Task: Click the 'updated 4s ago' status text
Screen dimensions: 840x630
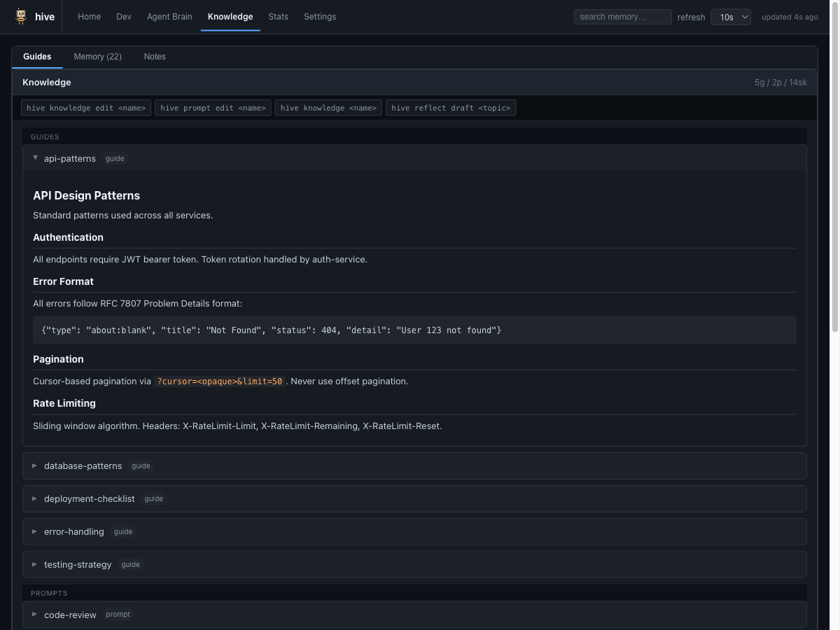Action: pyautogui.click(x=790, y=17)
